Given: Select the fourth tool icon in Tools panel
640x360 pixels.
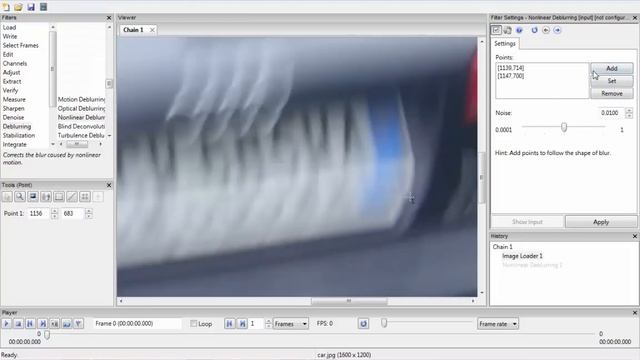Looking at the screenshot, I should [x=46, y=197].
